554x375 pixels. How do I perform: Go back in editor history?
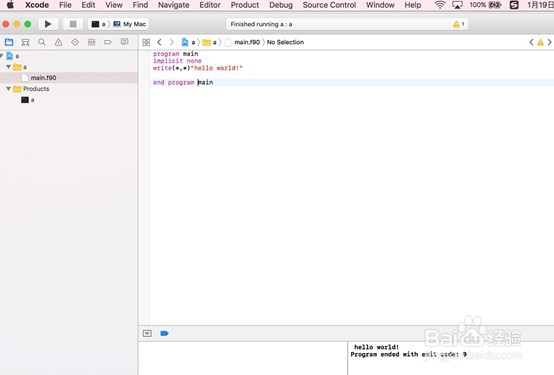(159, 42)
